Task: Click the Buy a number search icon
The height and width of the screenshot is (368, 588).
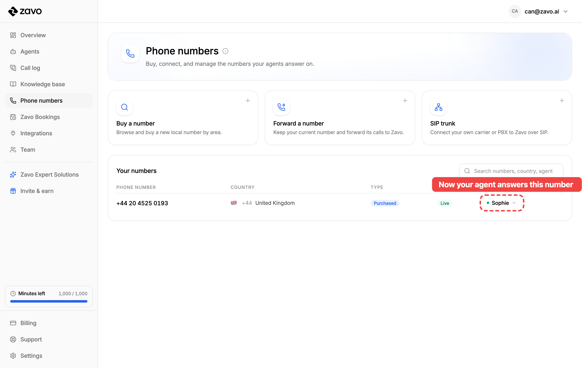Action: point(125,107)
